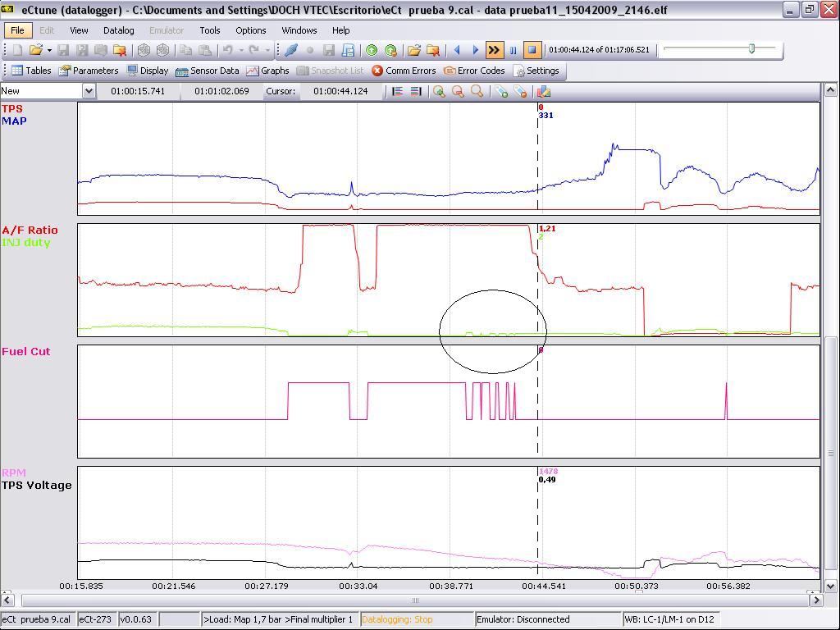Screen dimensions: 840x630
Task: Click the horizontal scrollbar right arrow
Action: tap(816, 600)
